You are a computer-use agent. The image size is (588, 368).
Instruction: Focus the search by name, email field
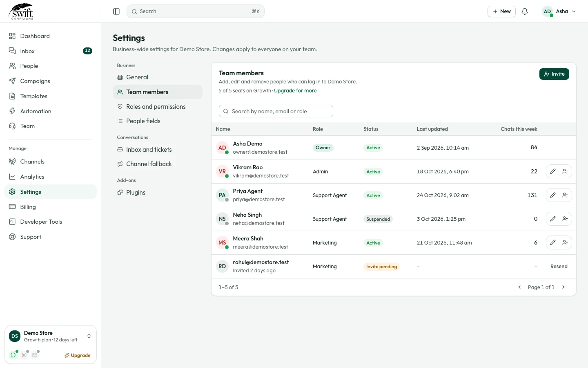(x=276, y=111)
